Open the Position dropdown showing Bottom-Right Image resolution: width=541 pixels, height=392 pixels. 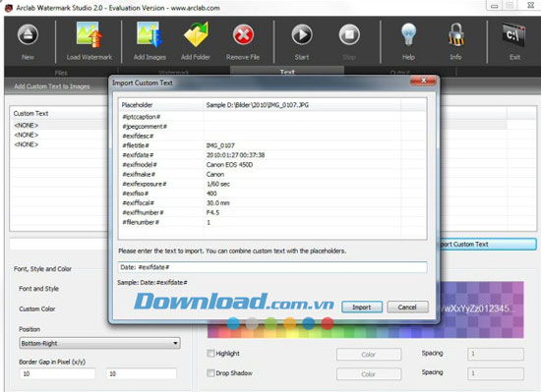[99, 343]
